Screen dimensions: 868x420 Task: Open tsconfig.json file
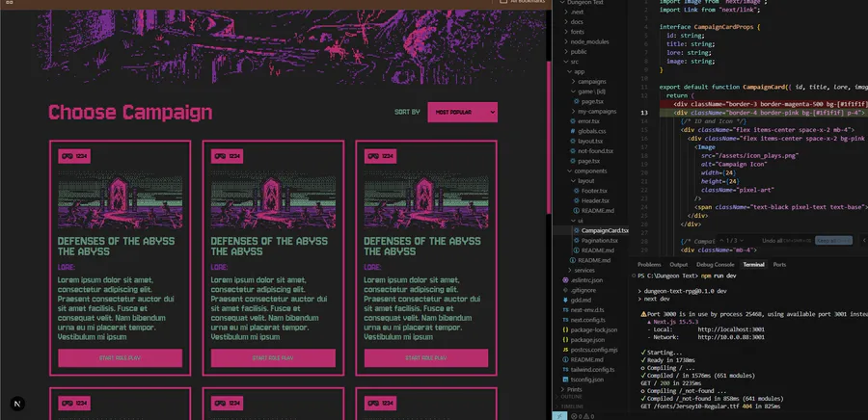click(586, 380)
